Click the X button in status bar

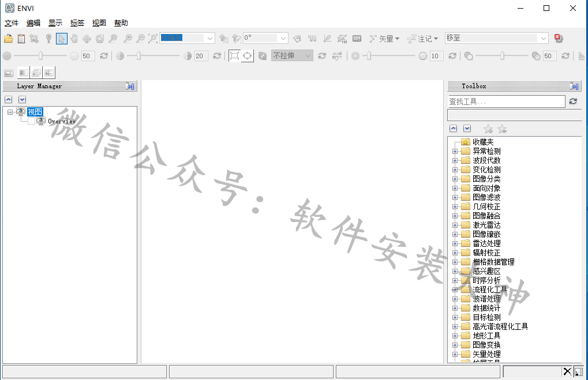(567, 371)
